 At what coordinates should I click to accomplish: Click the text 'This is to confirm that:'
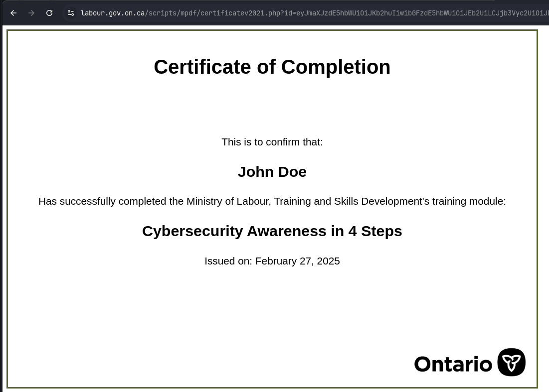click(x=272, y=142)
